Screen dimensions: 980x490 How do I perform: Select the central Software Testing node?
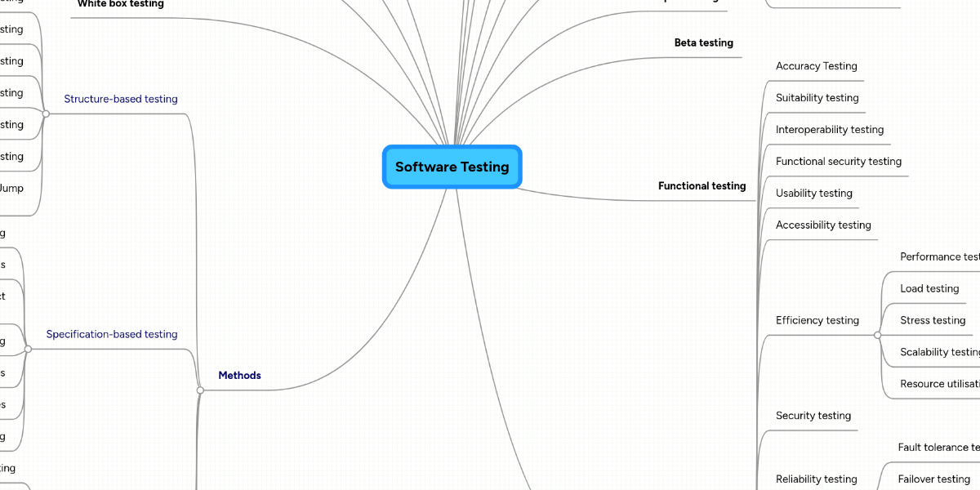(x=452, y=167)
